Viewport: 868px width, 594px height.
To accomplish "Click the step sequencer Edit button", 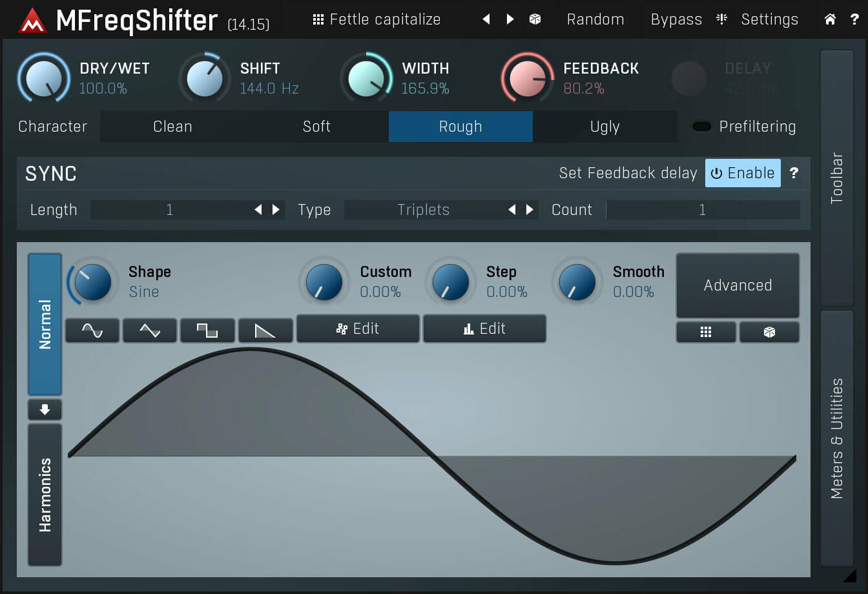I will [484, 328].
